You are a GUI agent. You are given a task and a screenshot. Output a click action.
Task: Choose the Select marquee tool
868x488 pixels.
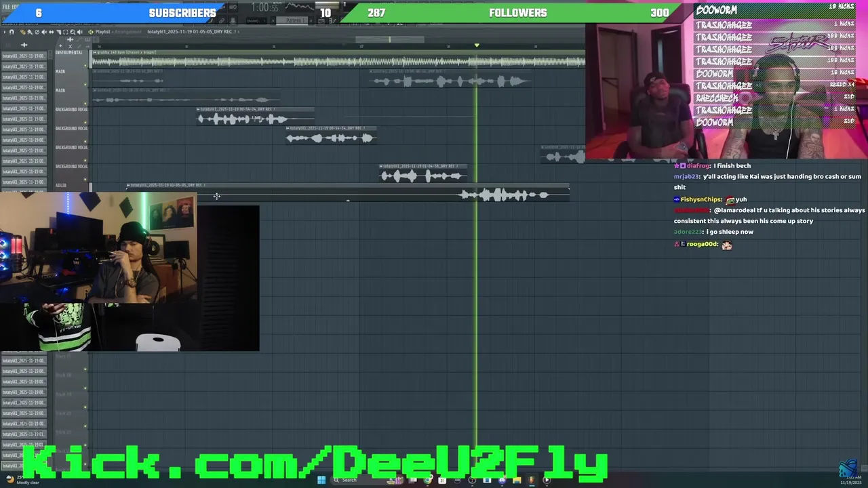pos(66,32)
